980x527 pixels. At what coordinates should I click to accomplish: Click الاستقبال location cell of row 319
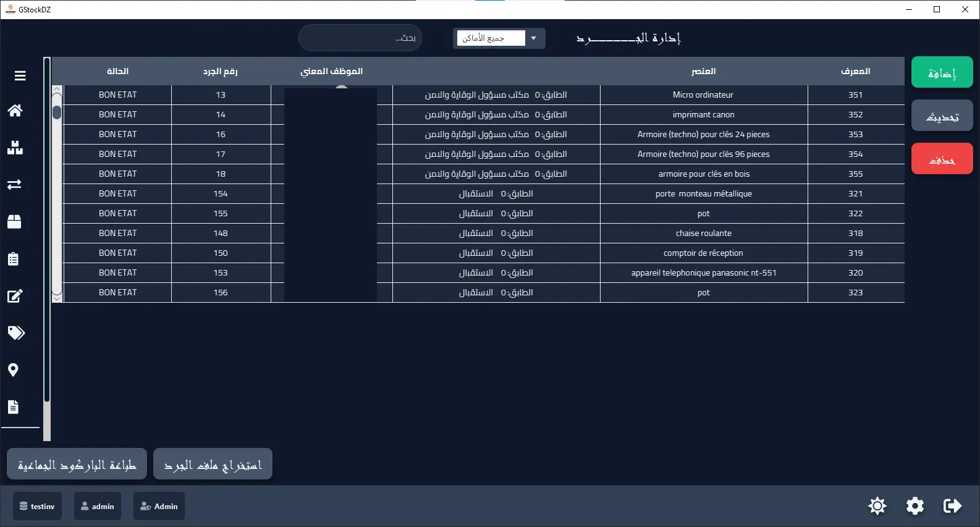pyautogui.click(x=496, y=253)
